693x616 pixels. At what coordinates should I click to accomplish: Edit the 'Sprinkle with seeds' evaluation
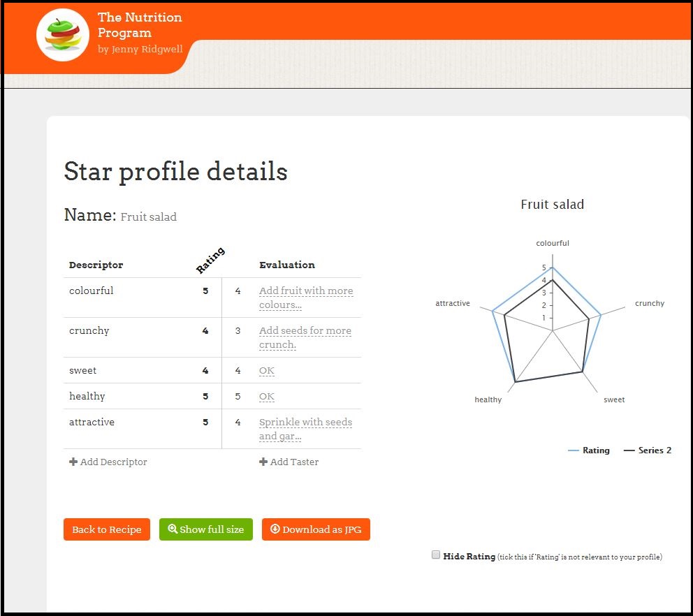tap(305, 429)
